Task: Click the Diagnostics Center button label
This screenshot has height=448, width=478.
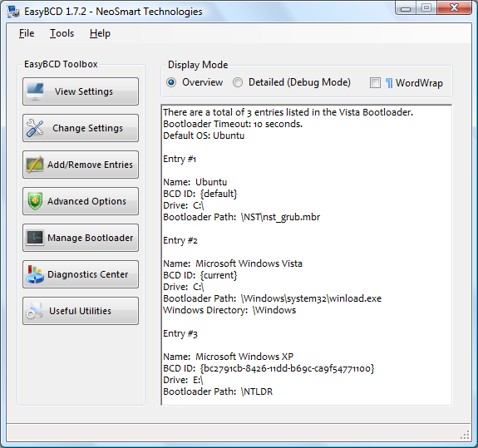Action: (88, 274)
